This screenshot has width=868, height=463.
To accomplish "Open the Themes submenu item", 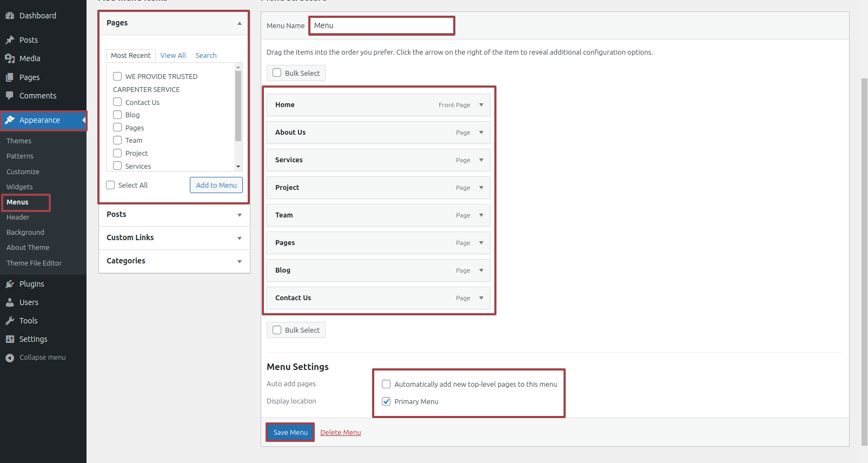I will pyautogui.click(x=19, y=141).
